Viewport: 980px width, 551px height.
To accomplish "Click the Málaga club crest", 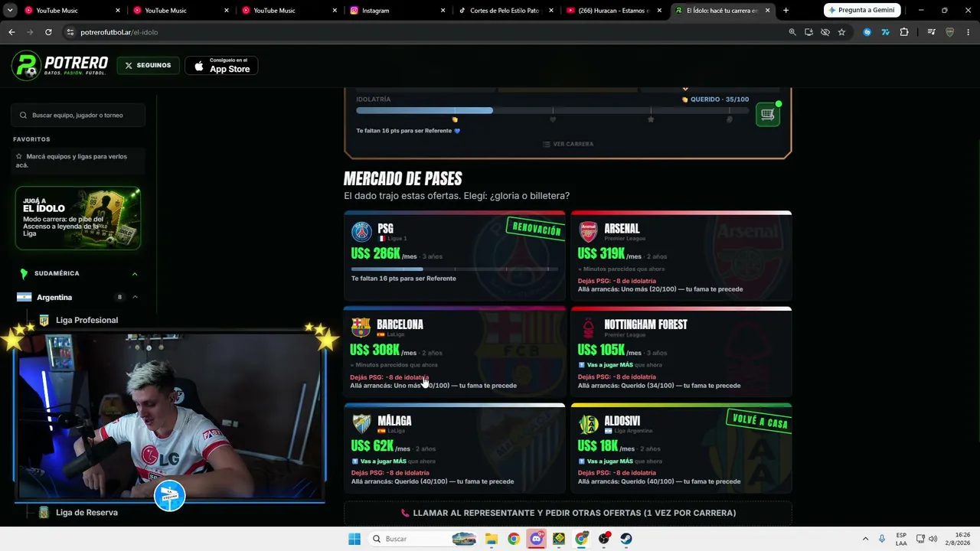I will coord(361,423).
